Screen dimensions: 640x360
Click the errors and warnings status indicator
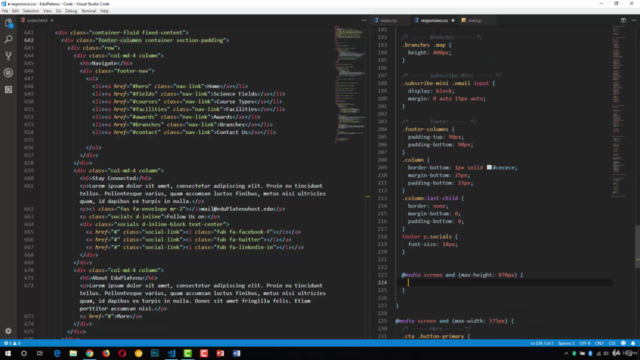tap(12, 343)
